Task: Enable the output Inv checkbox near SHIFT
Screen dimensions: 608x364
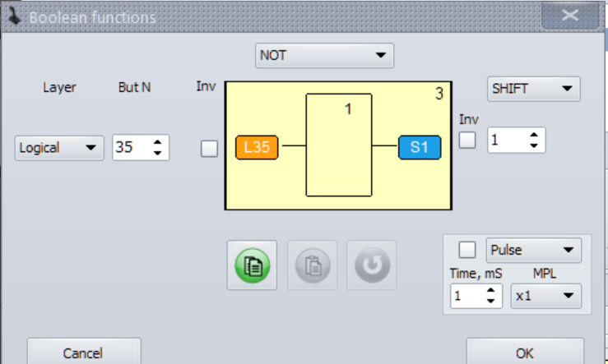Action: 467,140
